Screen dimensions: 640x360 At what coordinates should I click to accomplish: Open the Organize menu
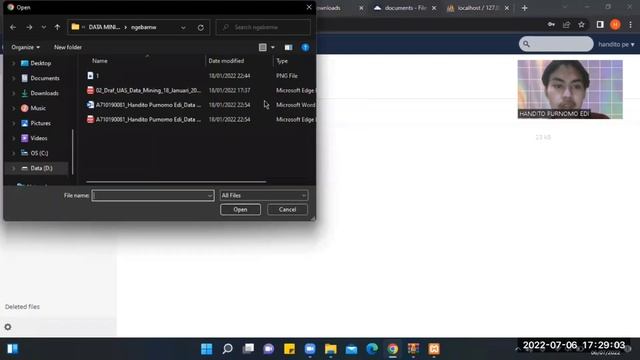(x=25, y=47)
